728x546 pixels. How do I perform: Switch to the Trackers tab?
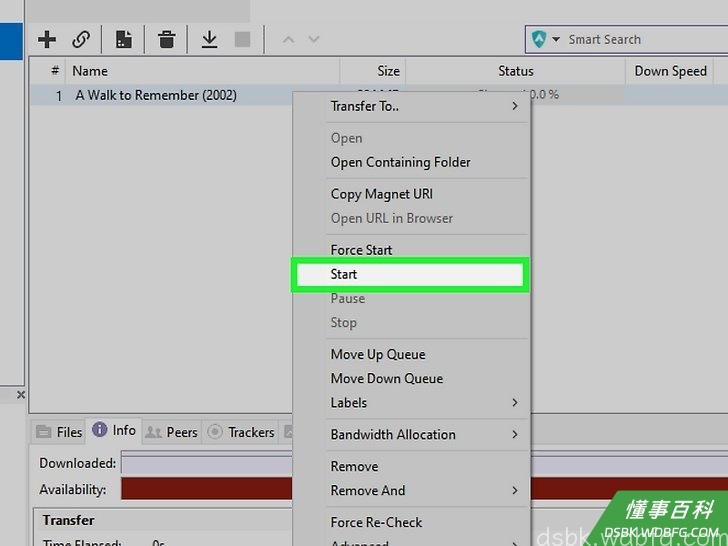coord(240,432)
